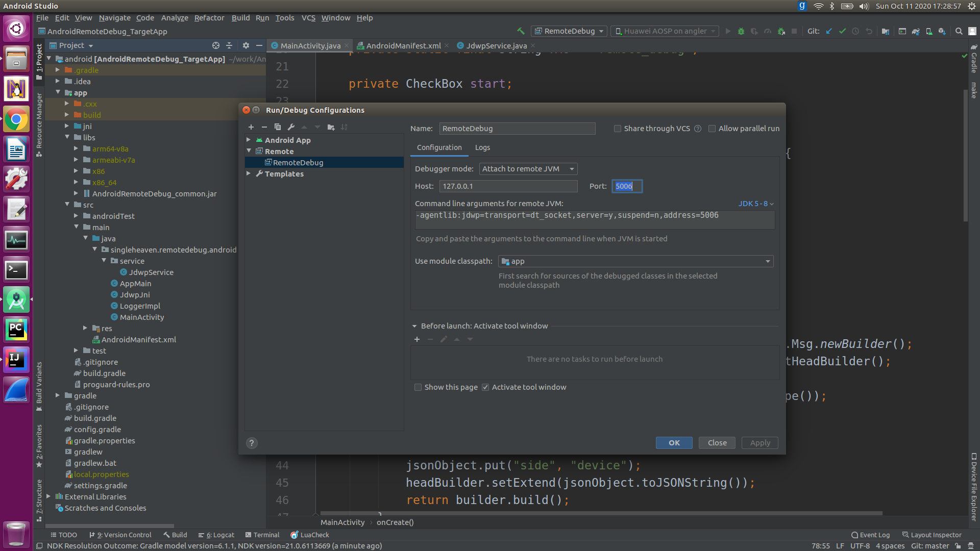Open search everywhere magnifier icon
Image resolution: width=980 pixels, height=551 pixels.
(959, 31)
